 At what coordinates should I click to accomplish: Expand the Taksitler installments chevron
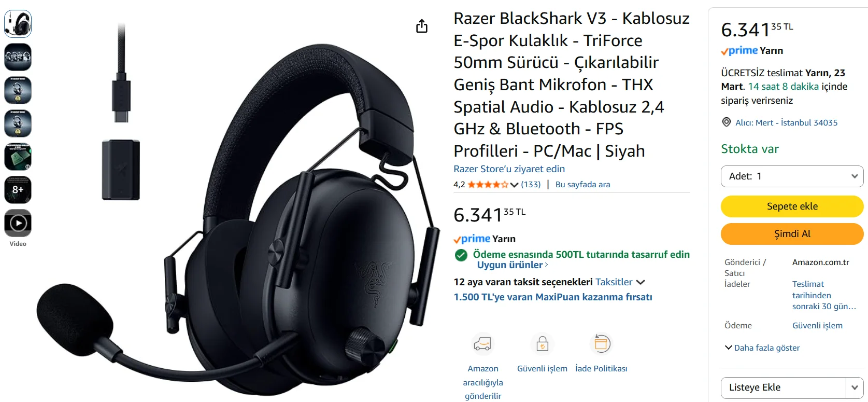click(641, 282)
